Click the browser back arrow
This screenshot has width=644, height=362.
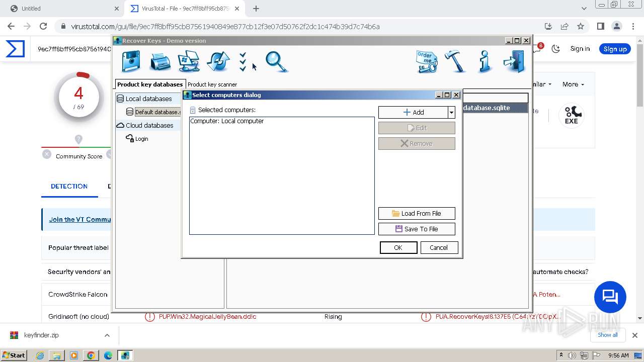click(11, 26)
